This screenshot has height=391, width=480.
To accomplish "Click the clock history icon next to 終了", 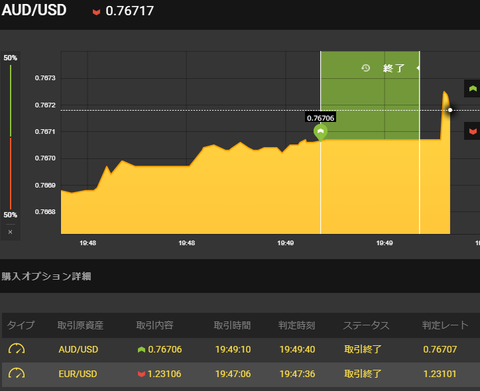I will point(366,68).
